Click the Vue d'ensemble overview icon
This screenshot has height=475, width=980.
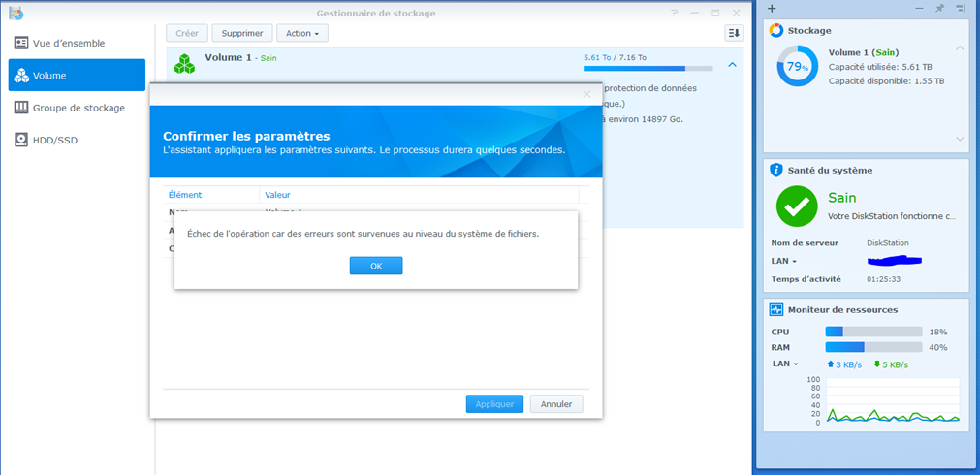(21, 43)
